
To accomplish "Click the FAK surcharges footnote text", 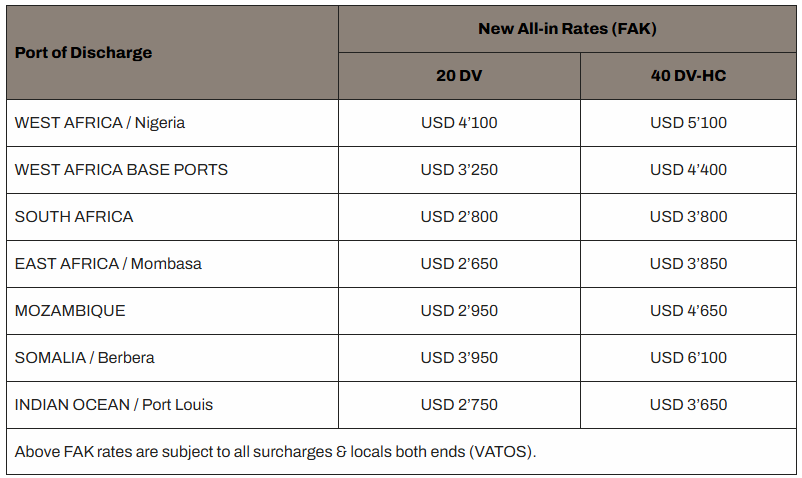I will 276,452.
